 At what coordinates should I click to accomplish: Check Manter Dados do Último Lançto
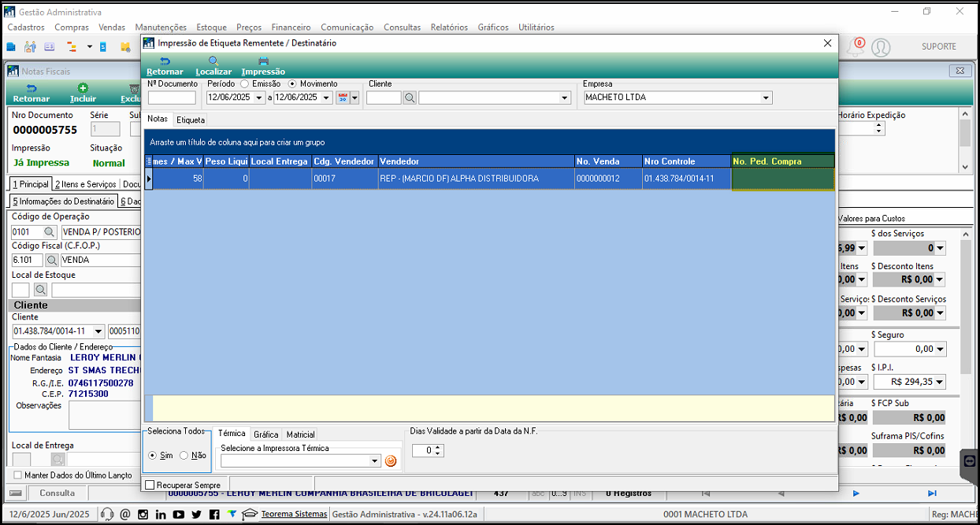coord(19,475)
